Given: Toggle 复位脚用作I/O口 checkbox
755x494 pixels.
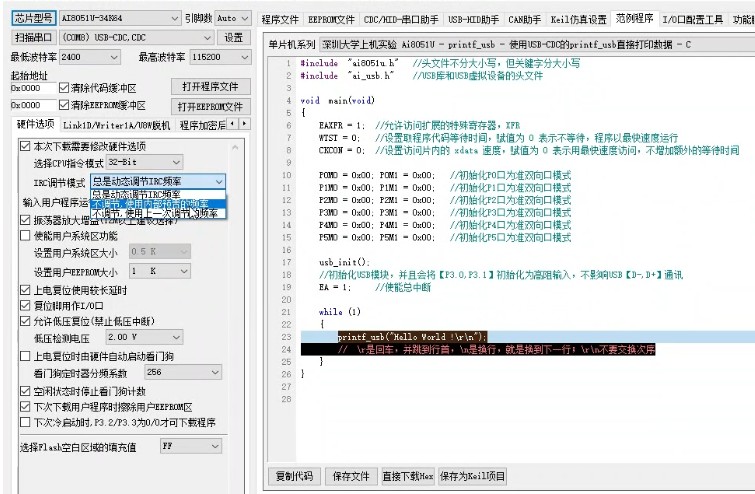Looking at the screenshot, I should tap(25, 305).
